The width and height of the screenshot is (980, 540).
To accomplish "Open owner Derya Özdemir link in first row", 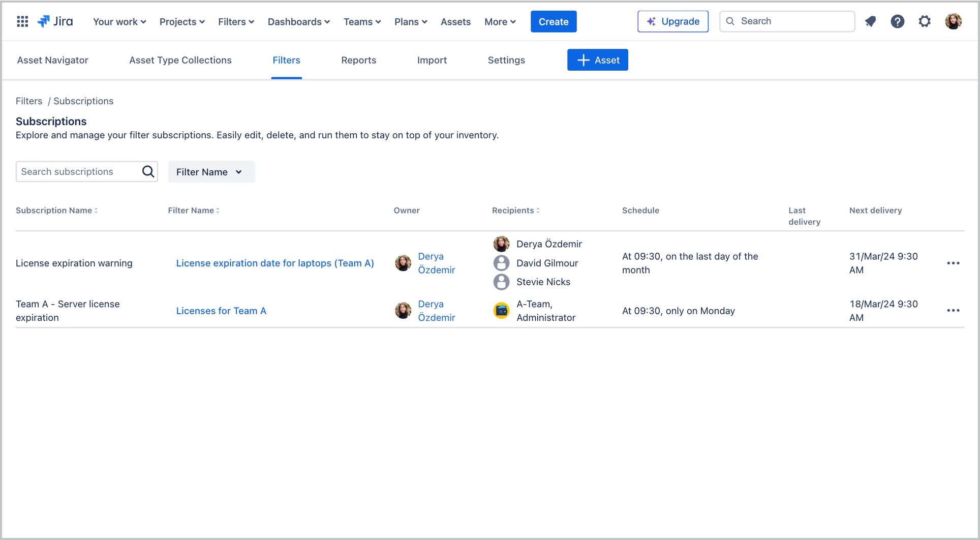I will pos(437,263).
